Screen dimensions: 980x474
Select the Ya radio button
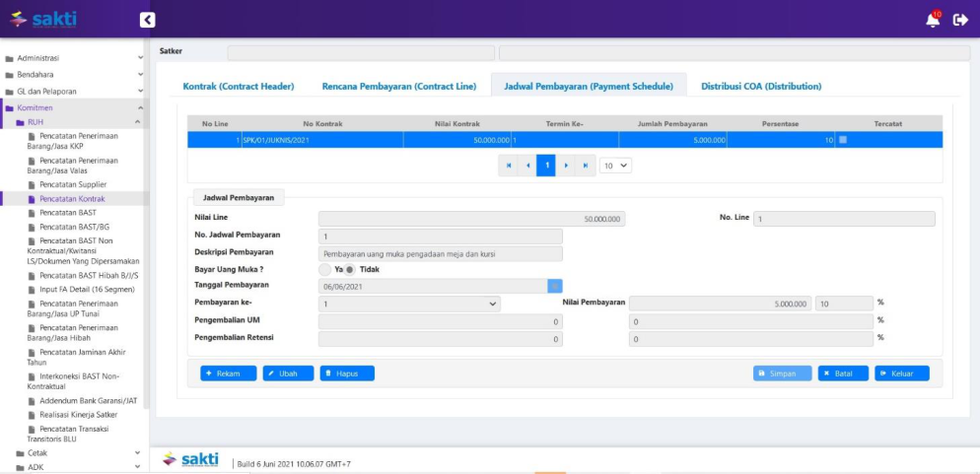325,269
